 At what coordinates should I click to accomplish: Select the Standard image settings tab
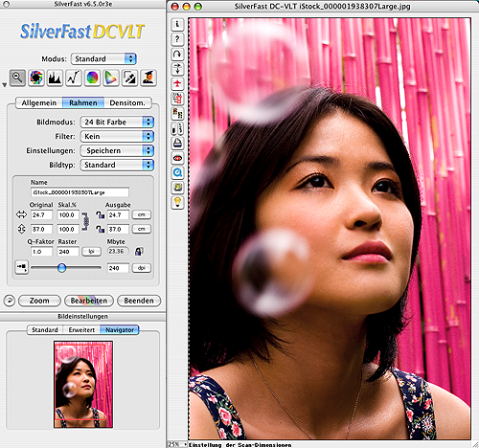tap(45, 329)
